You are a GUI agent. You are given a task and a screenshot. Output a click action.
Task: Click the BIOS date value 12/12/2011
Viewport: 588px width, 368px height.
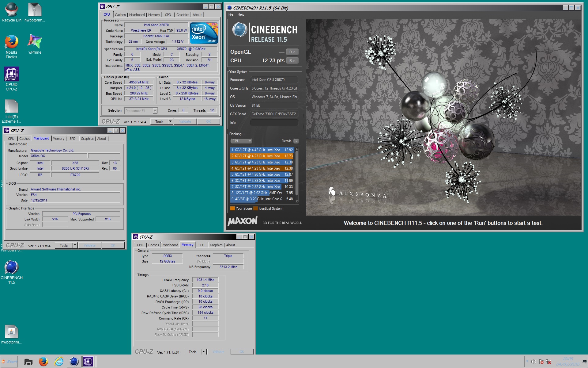(x=75, y=201)
